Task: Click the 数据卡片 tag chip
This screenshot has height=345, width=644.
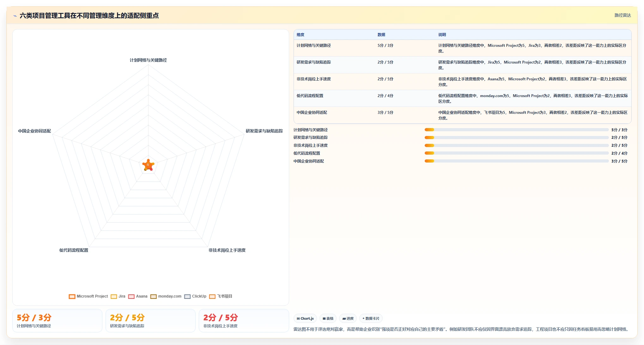Action: click(x=371, y=318)
